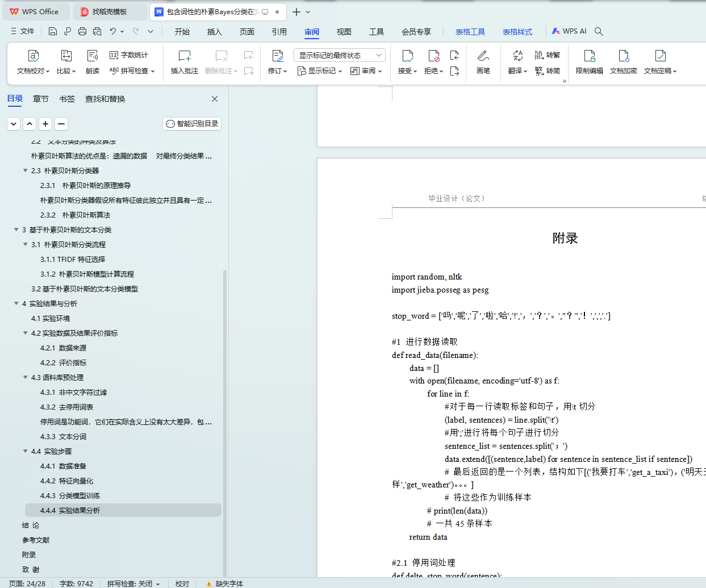The height and width of the screenshot is (588, 706).
Task: Switch to the 找稻壳模板 window tab
Action: coord(110,11)
